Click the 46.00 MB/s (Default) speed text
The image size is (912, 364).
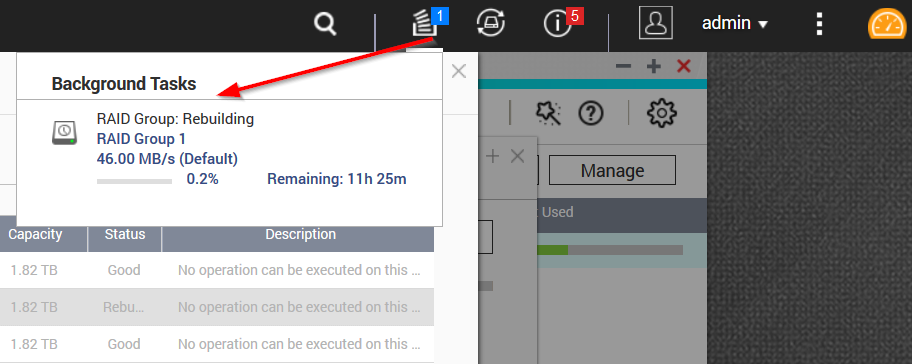coord(168,159)
